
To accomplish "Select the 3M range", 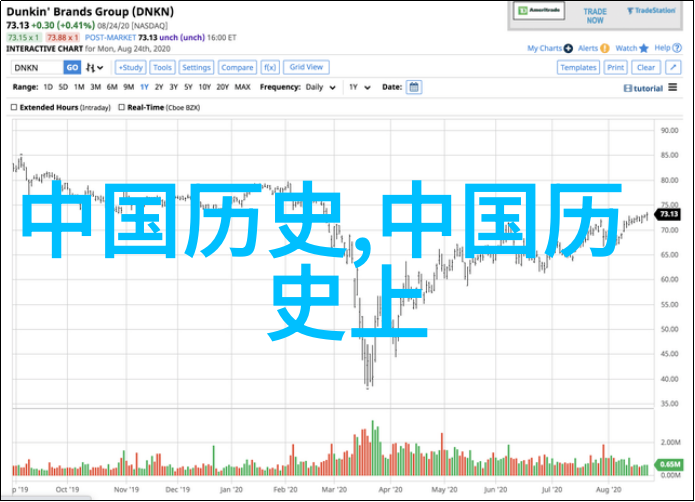I will [x=95, y=87].
